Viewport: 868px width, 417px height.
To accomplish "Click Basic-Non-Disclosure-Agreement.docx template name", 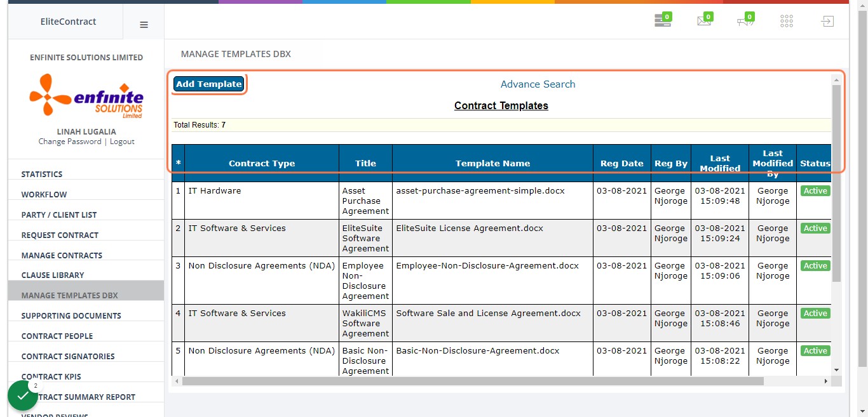I will (478, 350).
